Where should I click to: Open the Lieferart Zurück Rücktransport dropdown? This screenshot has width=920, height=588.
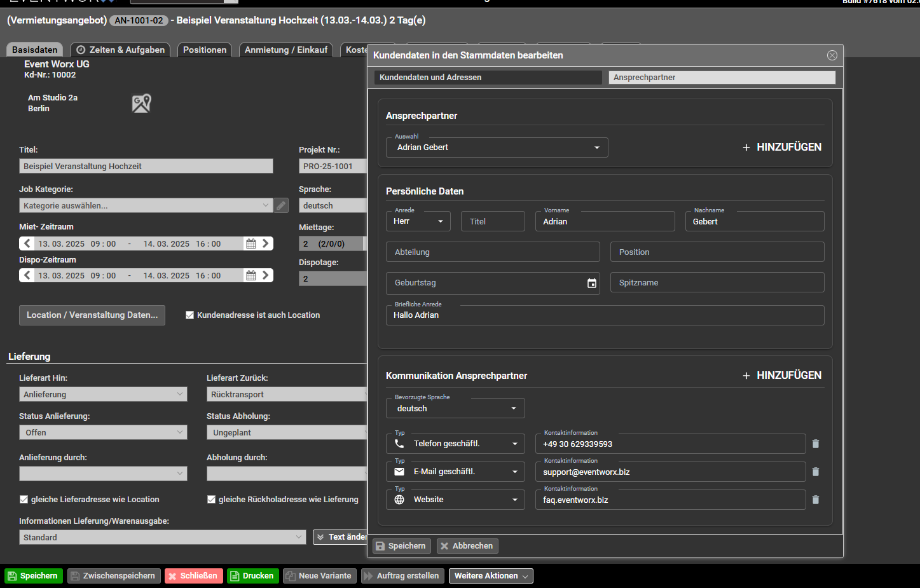(x=287, y=394)
